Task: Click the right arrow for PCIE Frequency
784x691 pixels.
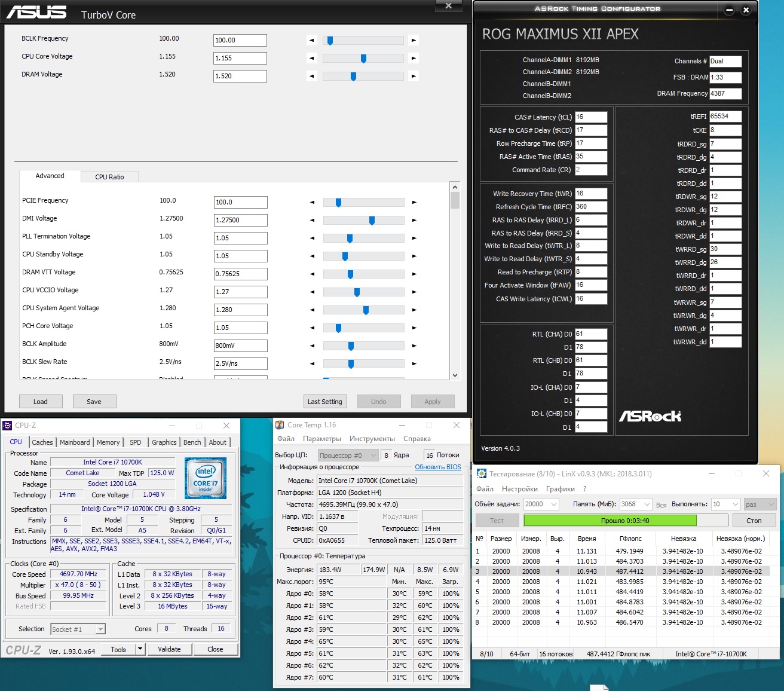Action: (x=414, y=203)
